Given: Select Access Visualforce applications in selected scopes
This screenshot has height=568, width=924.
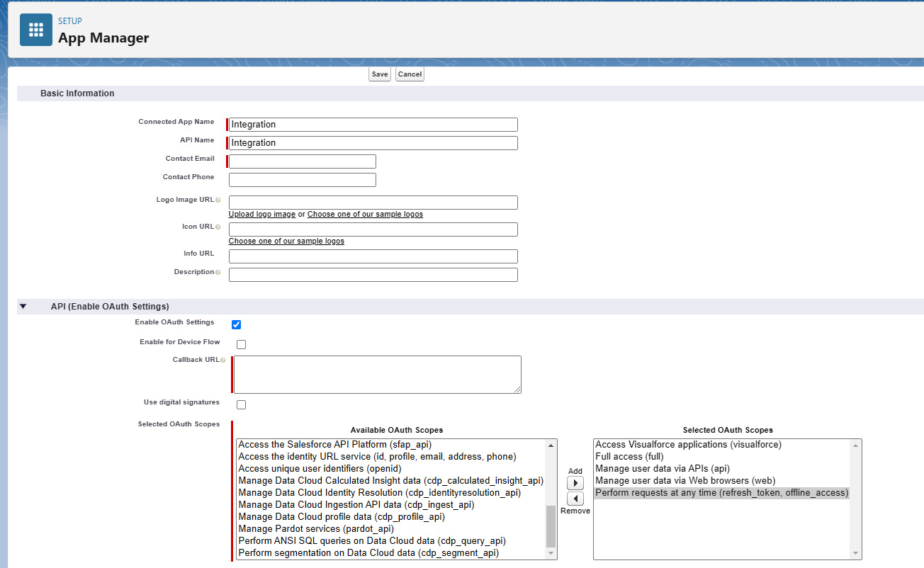Looking at the screenshot, I should [x=722, y=445].
